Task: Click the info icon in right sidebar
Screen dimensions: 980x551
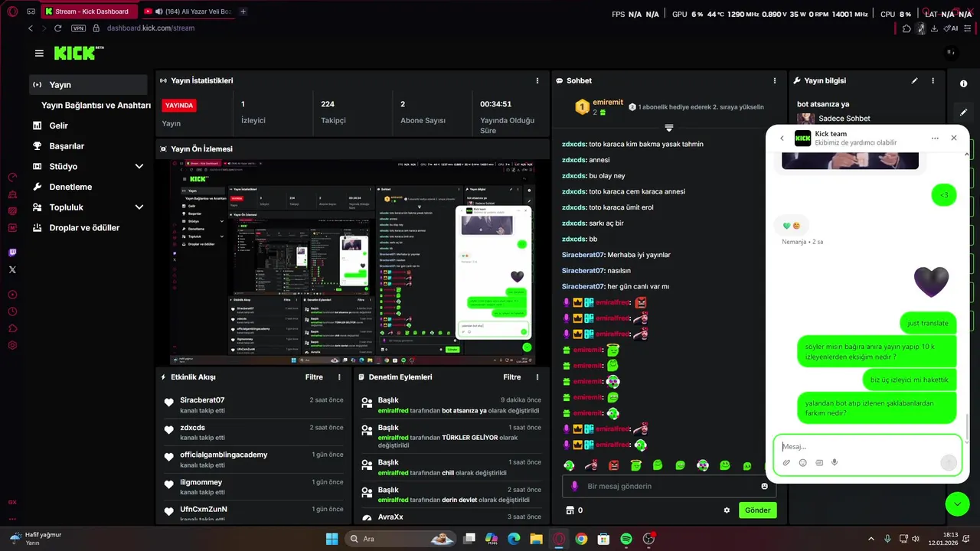Action: click(x=963, y=83)
